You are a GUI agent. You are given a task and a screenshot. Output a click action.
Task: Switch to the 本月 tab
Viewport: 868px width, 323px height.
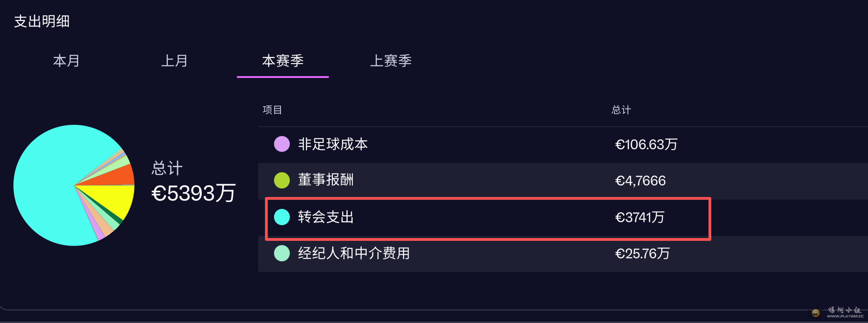[66, 61]
